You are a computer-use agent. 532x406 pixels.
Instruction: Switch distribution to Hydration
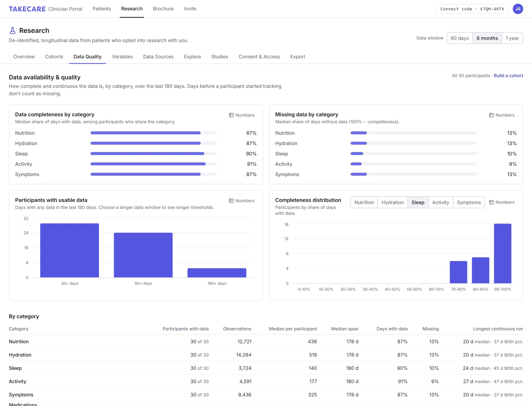pyautogui.click(x=393, y=202)
